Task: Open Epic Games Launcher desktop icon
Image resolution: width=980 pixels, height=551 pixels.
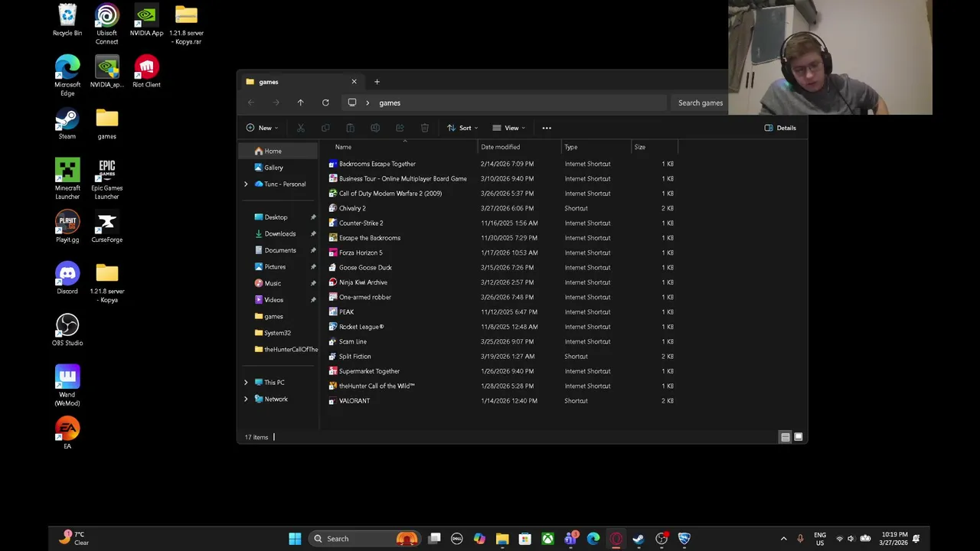Action: (107, 179)
